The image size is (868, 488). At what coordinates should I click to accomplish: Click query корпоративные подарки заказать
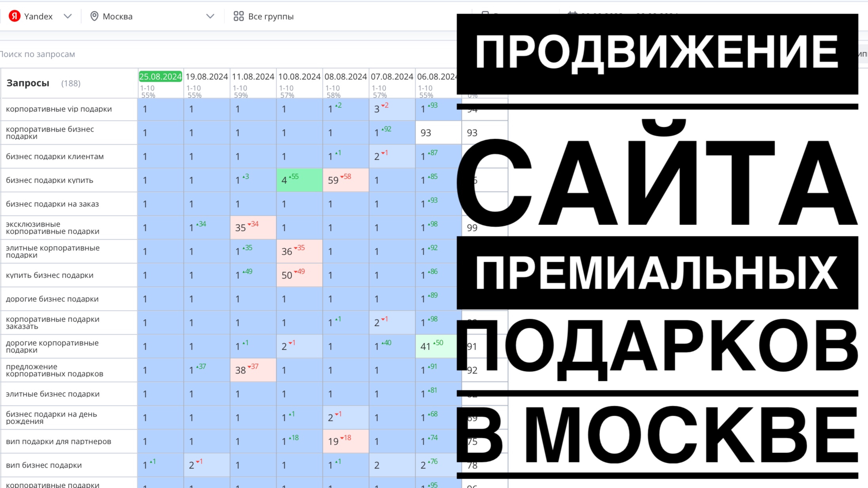(x=52, y=323)
